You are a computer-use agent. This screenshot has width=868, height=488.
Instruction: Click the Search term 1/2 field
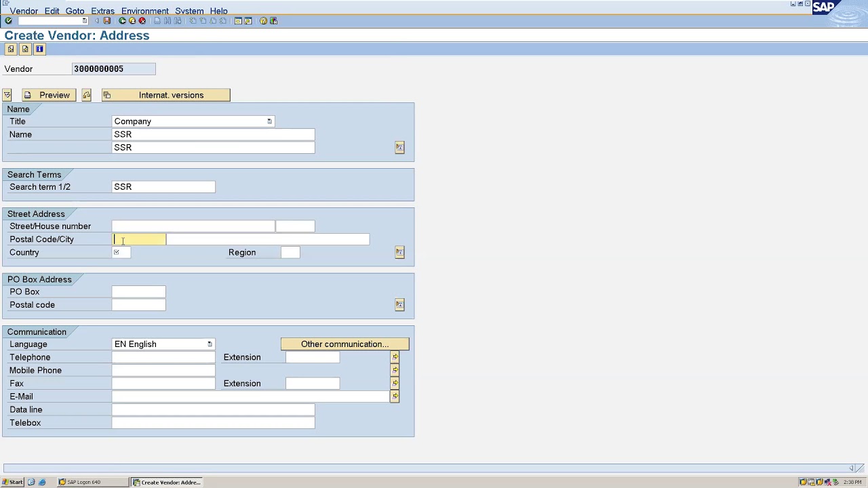click(x=163, y=187)
